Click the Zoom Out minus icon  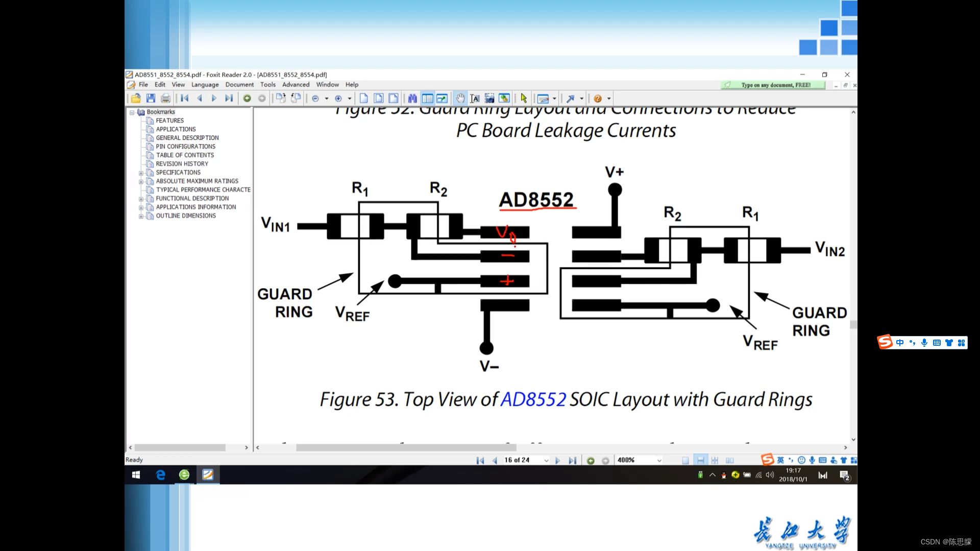click(315, 99)
